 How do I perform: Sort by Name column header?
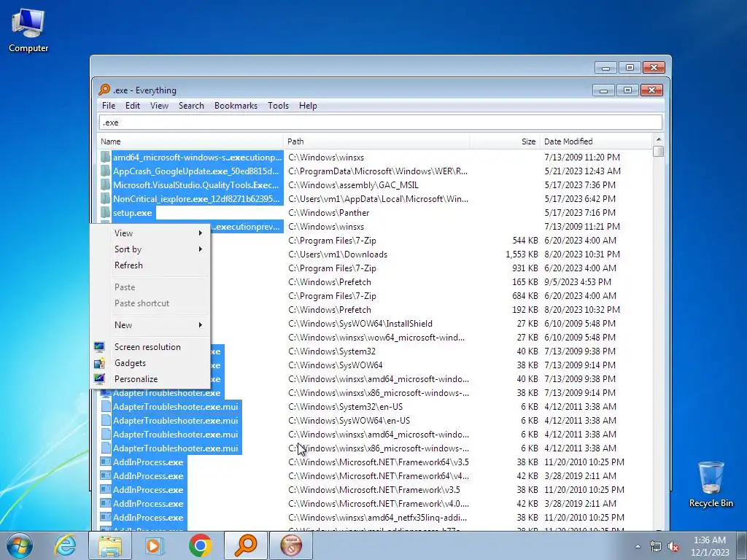[190, 141]
